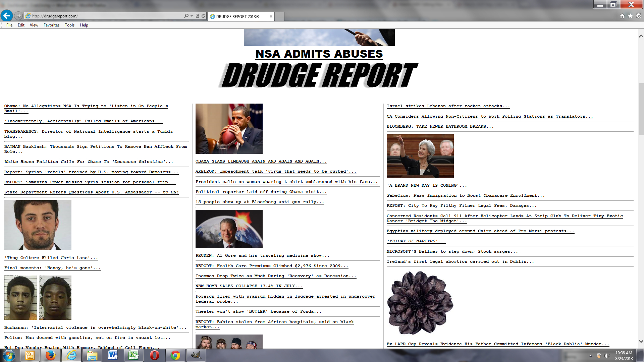The width and height of the screenshot is (644, 362).
Task: Click the bearded man mugshot photo
Action: pyautogui.click(x=38, y=225)
